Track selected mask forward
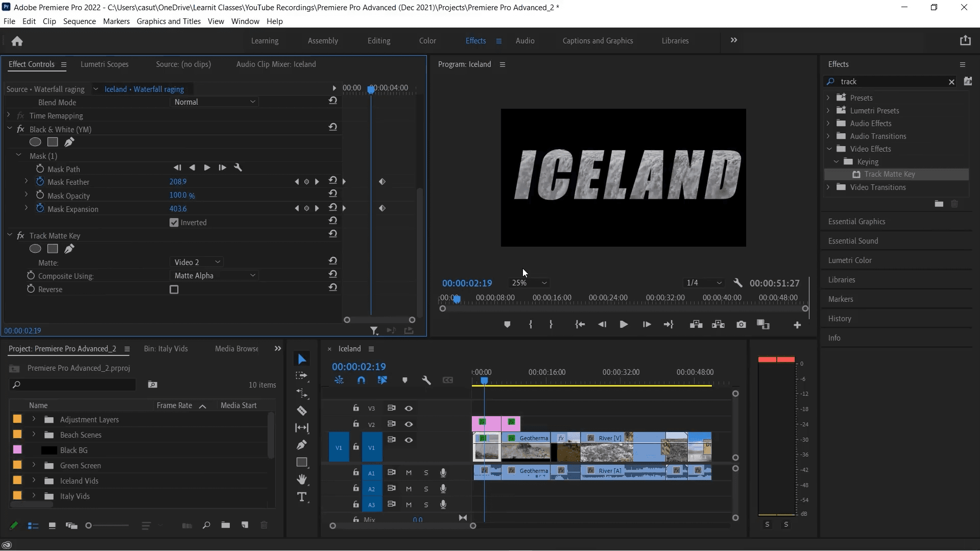The width and height of the screenshot is (980, 551). [x=207, y=167]
